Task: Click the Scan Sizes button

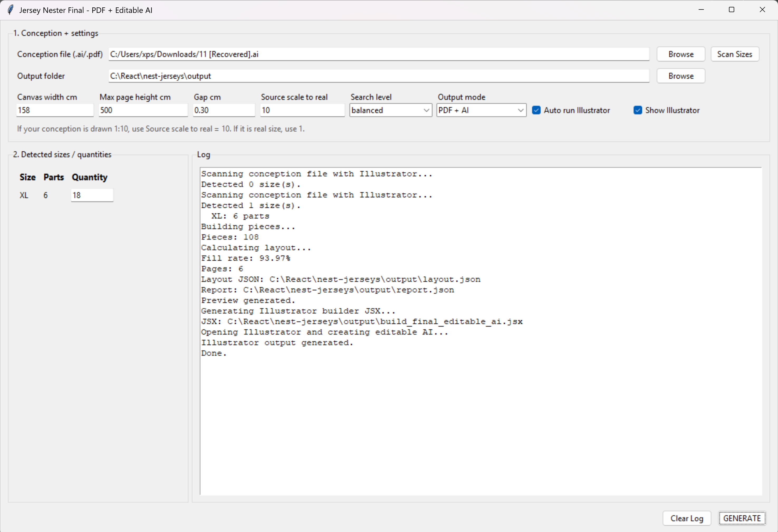Action: [734, 54]
